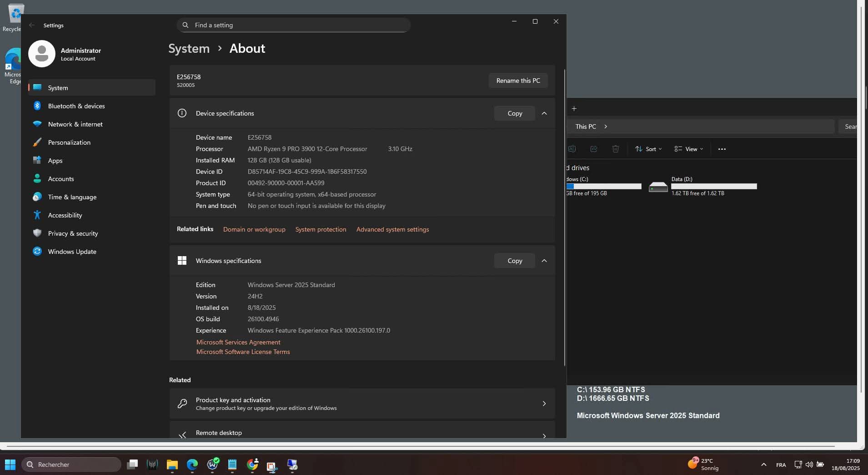Open the Windows Start menu

pos(10,465)
